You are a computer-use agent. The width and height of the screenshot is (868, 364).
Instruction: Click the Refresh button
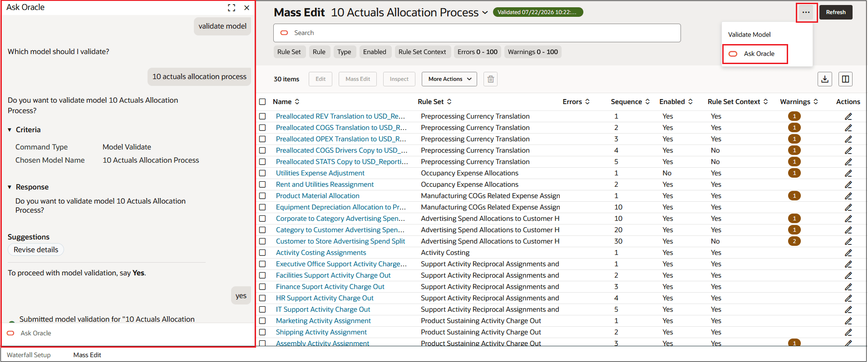pyautogui.click(x=836, y=12)
